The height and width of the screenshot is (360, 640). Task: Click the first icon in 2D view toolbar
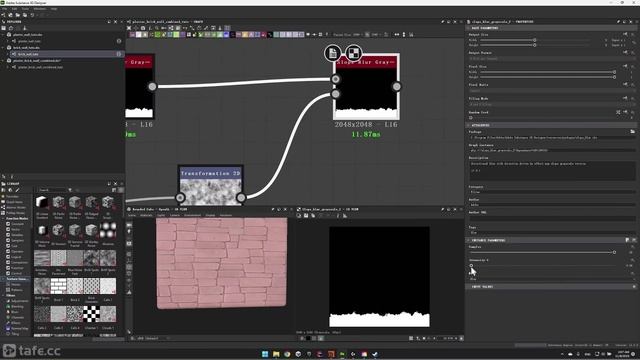click(x=299, y=216)
